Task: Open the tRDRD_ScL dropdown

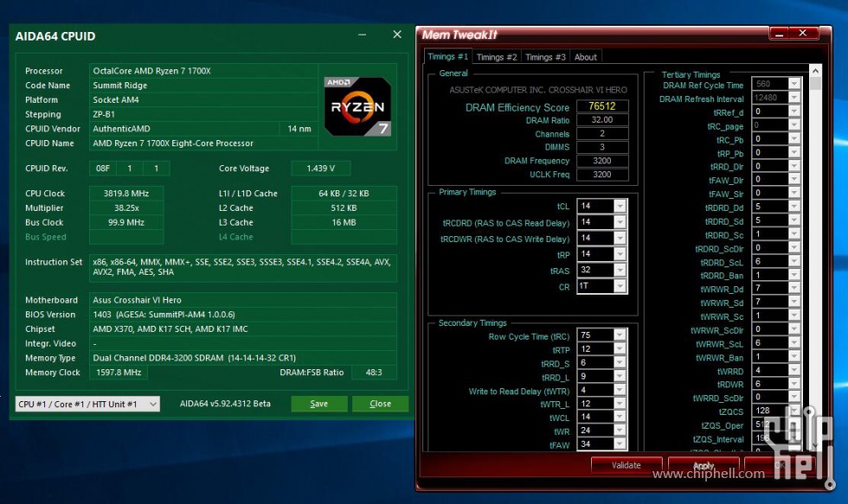Action: [x=794, y=261]
